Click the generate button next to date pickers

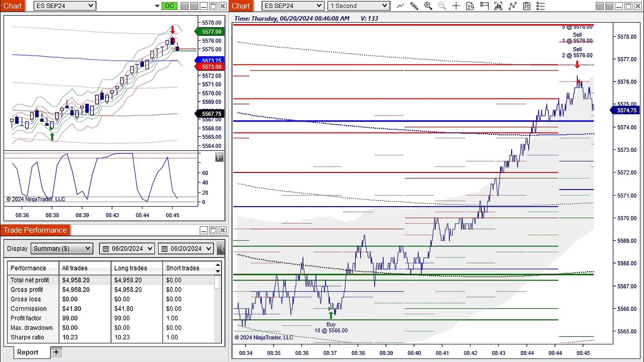(x=221, y=248)
